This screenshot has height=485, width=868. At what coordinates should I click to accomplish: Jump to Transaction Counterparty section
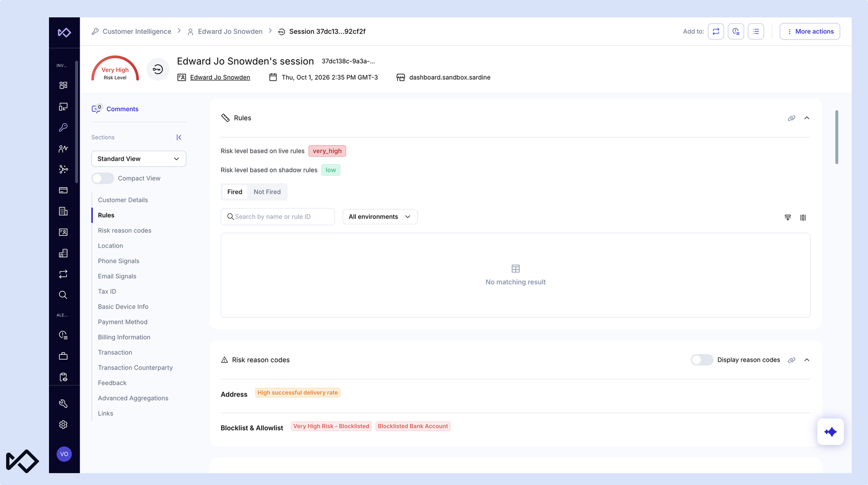(x=135, y=368)
